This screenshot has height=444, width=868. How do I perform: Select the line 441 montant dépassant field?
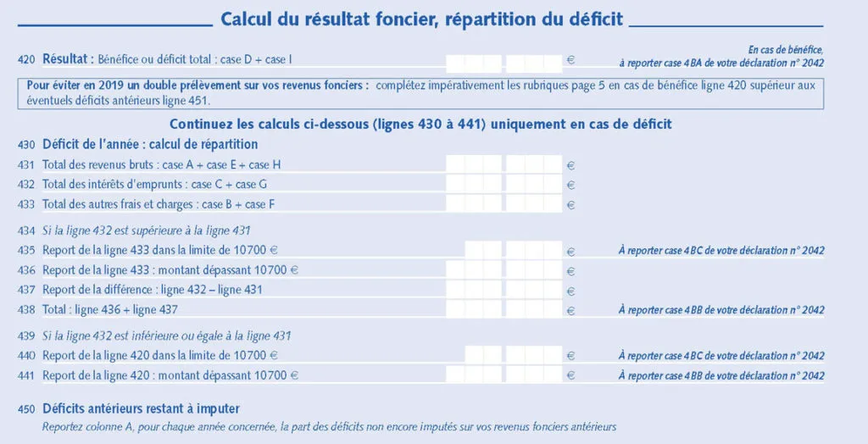point(504,375)
